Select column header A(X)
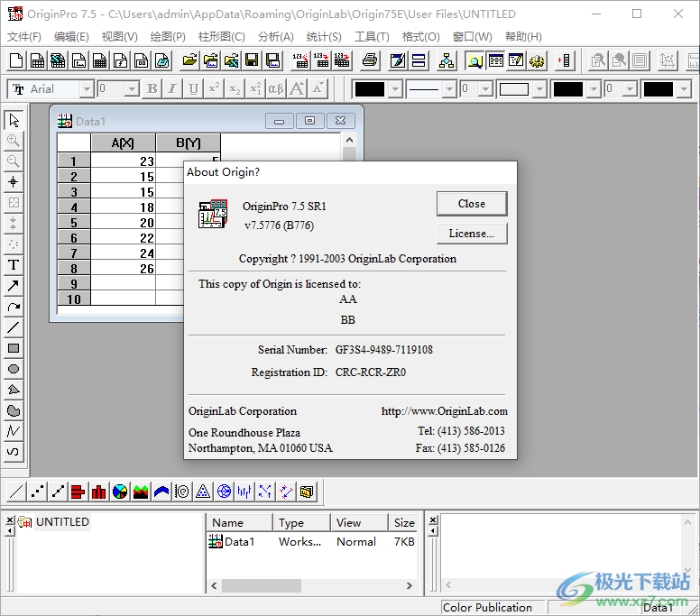700x616 pixels. 123,143
